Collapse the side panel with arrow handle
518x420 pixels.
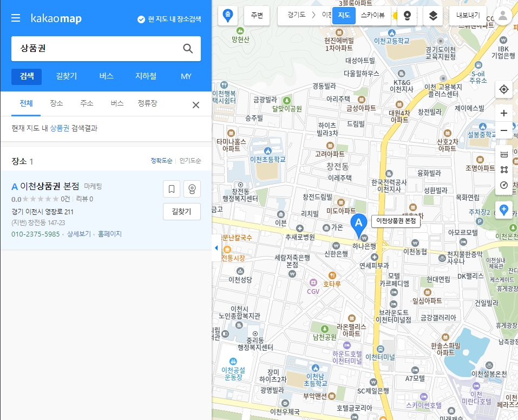(216, 248)
